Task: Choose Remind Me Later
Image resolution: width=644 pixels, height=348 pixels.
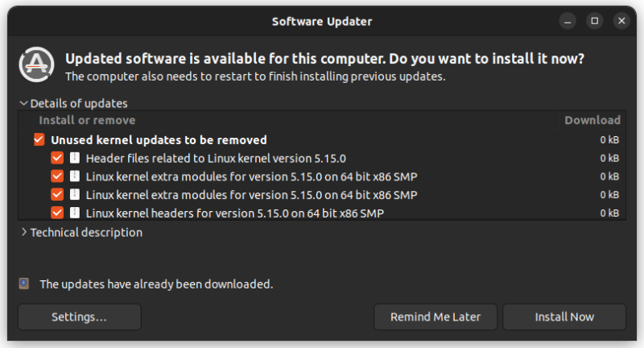Action: click(x=436, y=317)
